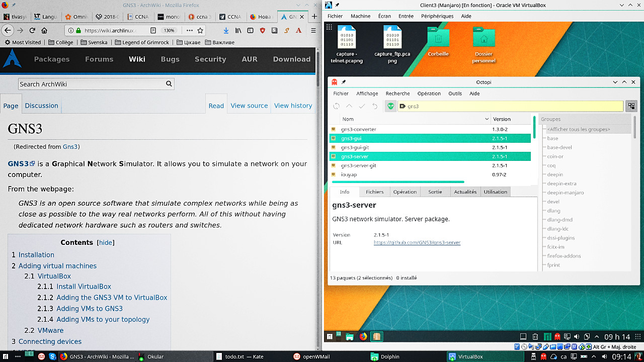Click the Octopi ghost notifier in guest tray
This screenshot has width=644, height=362.
point(557,337)
